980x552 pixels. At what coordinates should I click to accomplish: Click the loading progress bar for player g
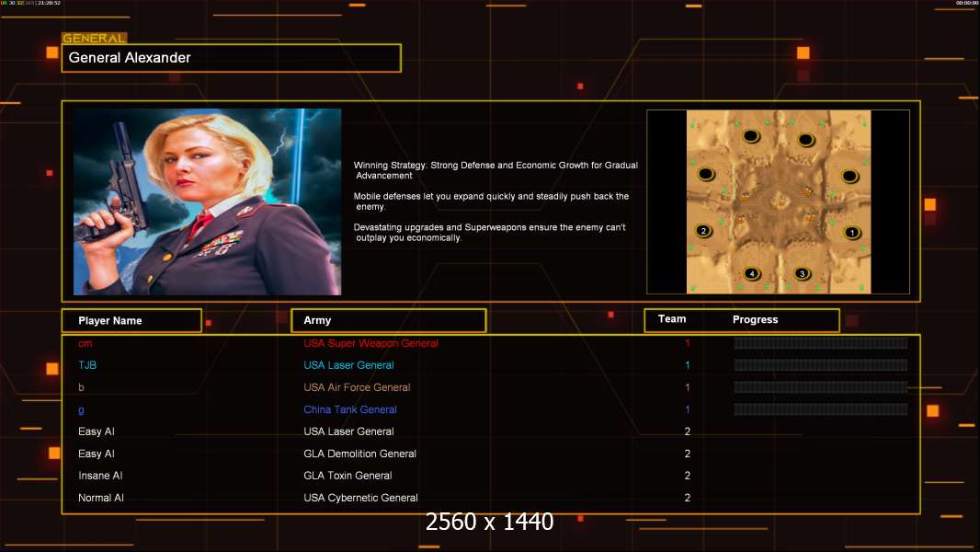pyautogui.click(x=820, y=409)
